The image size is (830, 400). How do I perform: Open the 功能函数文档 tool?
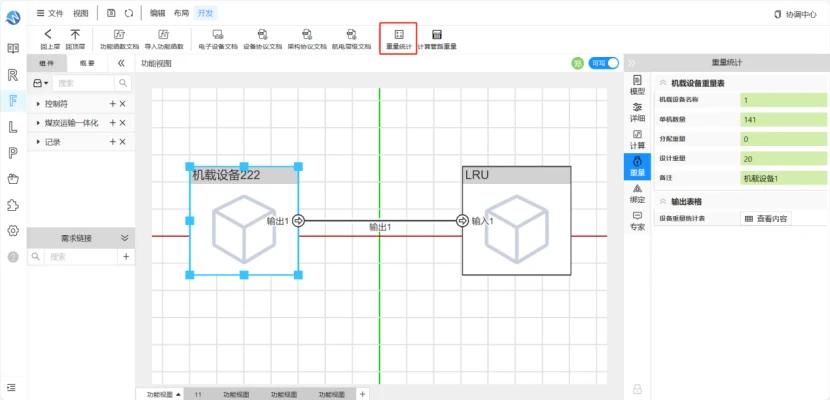[120, 39]
